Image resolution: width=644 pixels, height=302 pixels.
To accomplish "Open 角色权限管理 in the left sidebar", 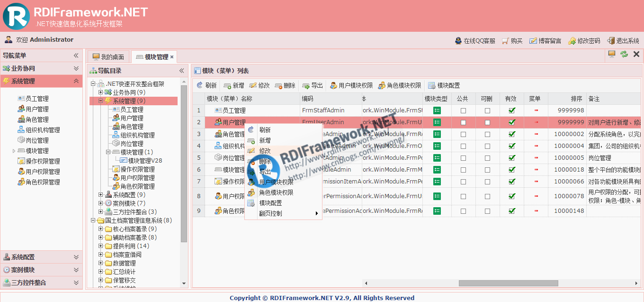I will click(x=39, y=182).
